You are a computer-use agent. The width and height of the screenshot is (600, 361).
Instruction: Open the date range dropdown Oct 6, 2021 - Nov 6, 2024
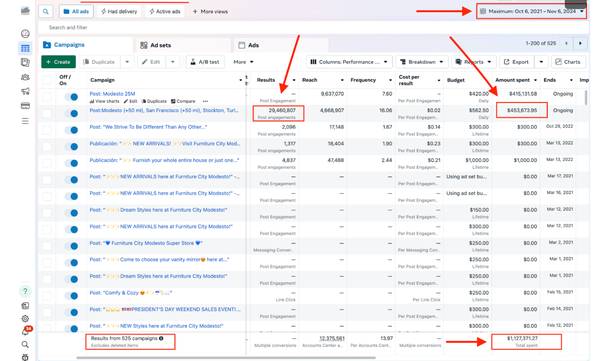click(532, 11)
